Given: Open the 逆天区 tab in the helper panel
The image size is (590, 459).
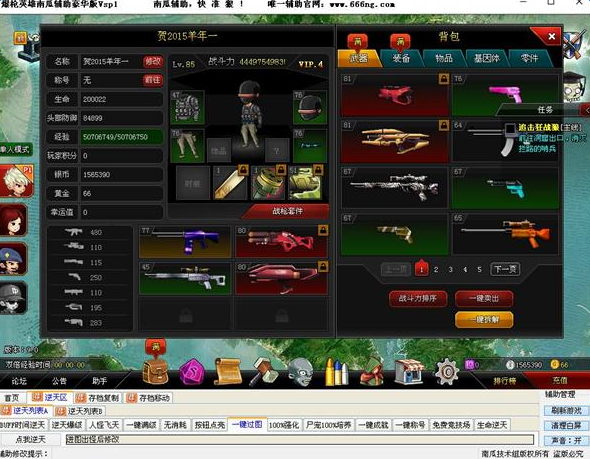Looking at the screenshot, I should click(50, 397).
